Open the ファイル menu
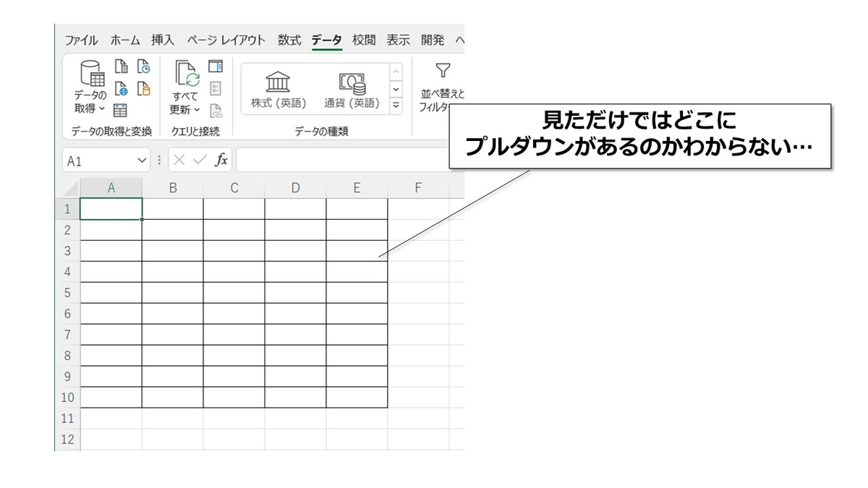868x488 pixels. pos(82,40)
